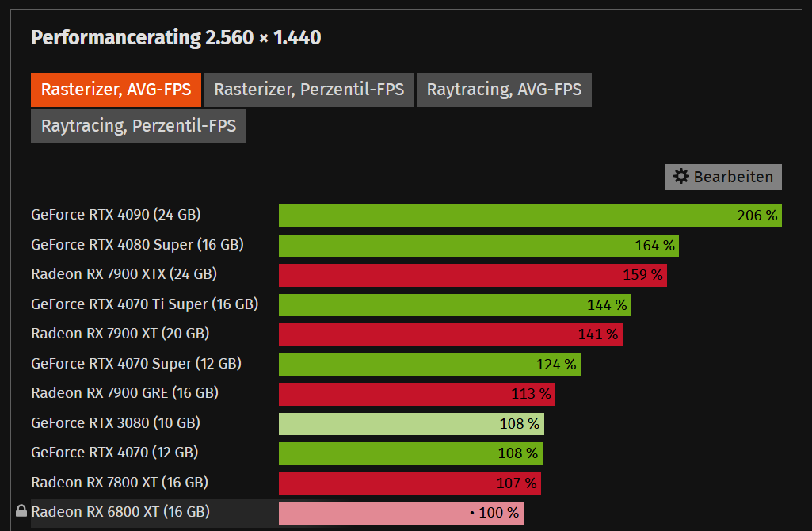Click the 144 % bar for RTX 4070 Ti Super
The width and height of the screenshot is (812, 531).
pyautogui.click(x=456, y=305)
